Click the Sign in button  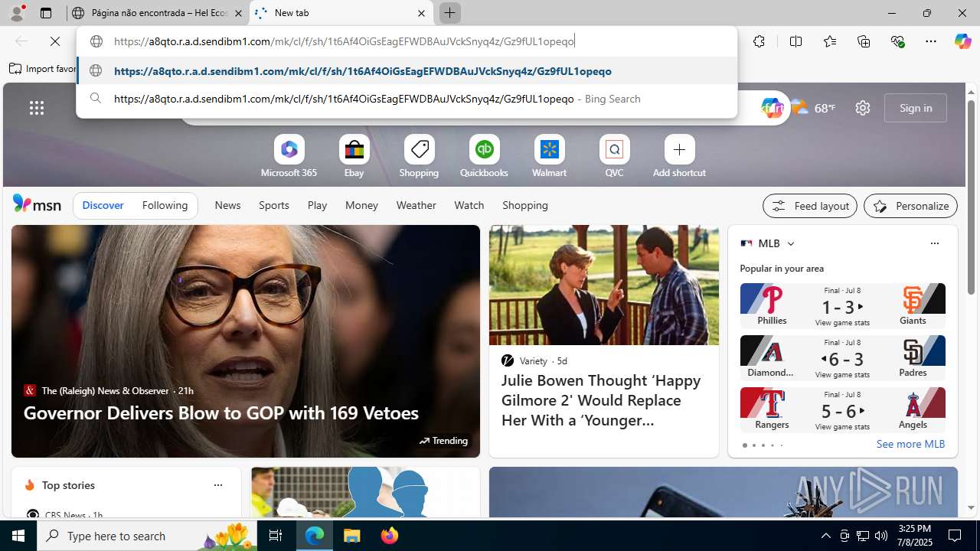click(x=916, y=108)
